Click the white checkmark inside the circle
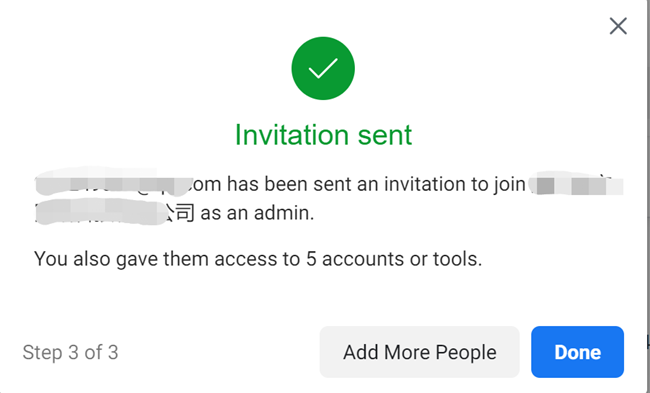Viewport: 650px width, 393px height. [323, 68]
